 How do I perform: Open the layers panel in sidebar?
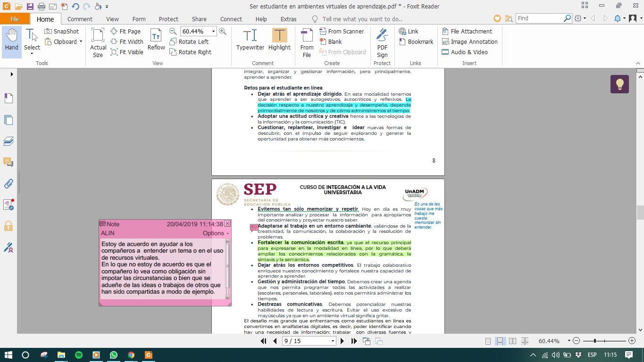coord(8,141)
